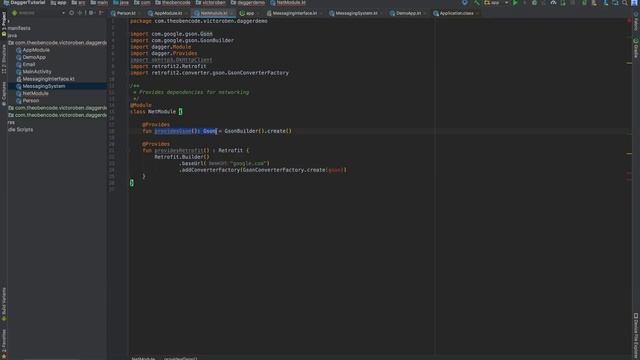Click the red gson argument in code
The width and height of the screenshot is (640, 360).
tap(336, 170)
